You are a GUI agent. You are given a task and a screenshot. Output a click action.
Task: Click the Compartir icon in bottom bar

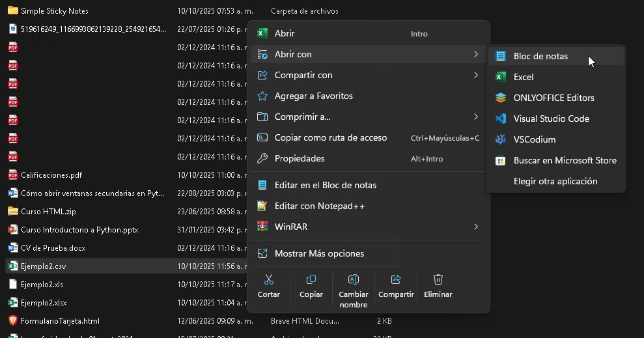396,279
